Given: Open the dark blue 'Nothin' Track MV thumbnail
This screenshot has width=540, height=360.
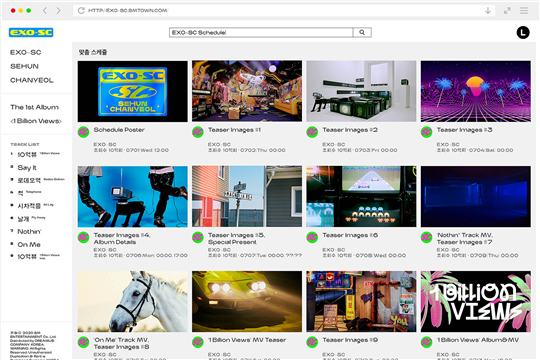Looking at the screenshot, I should pyautogui.click(x=476, y=196).
